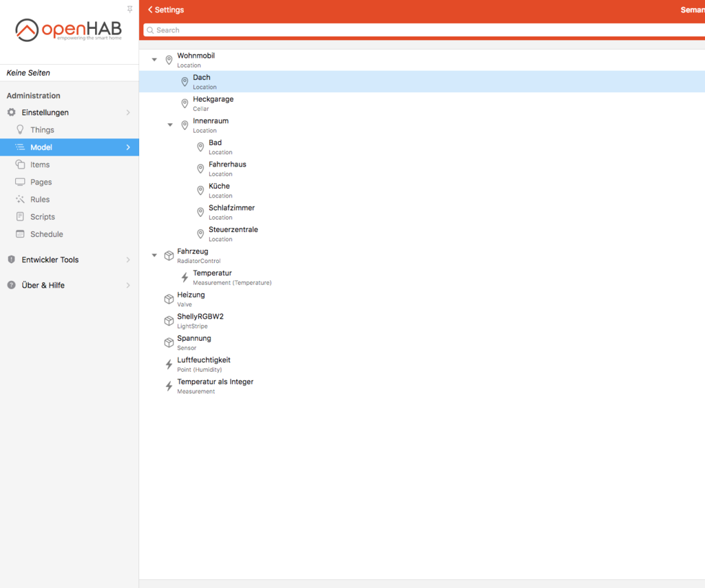Click the Spannung equipment cube icon
The width and height of the screenshot is (705, 588).
169,343
